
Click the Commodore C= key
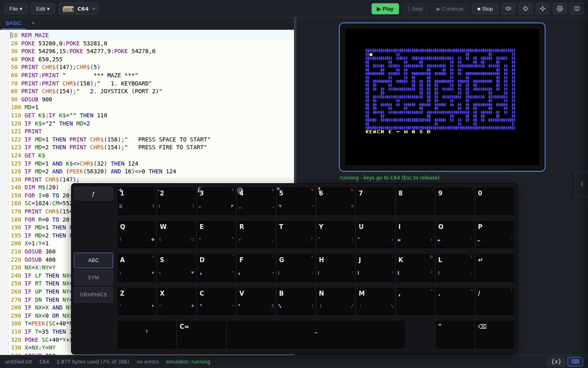pyautogui.click(x=201, y=334)
